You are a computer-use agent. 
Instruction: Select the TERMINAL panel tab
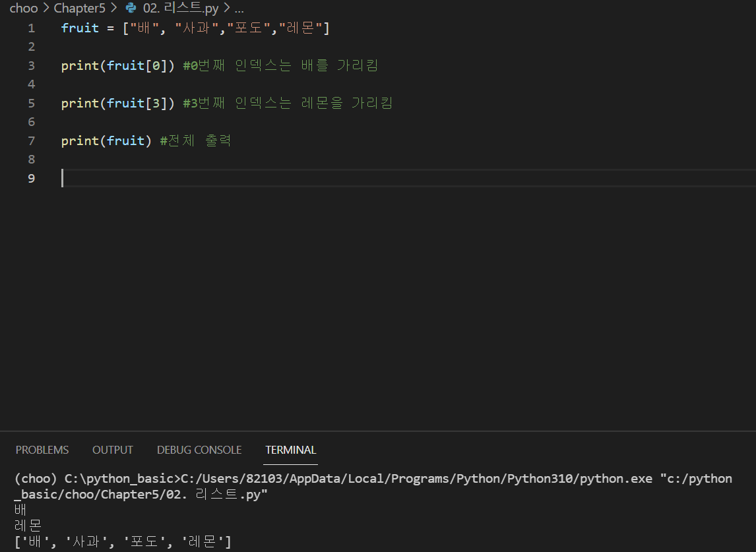click(x=291, y=450)
